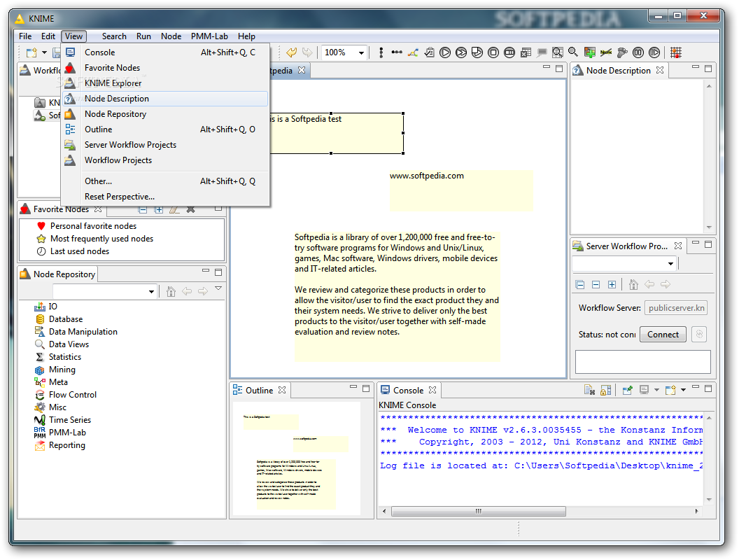Click the home icon in Server Workflow panel
This screenshot has width=739, height=560.
tap(633, 284)
